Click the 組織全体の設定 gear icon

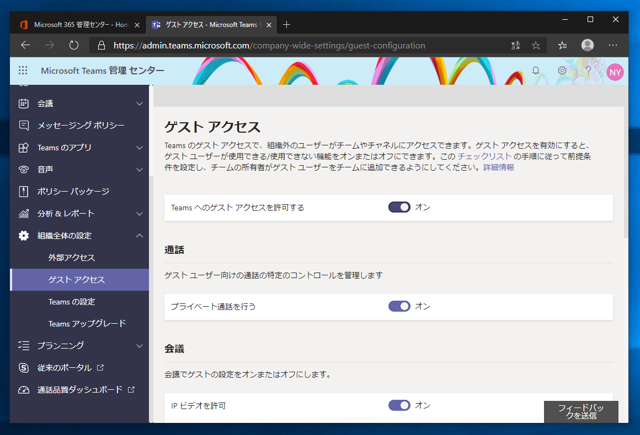24,235
